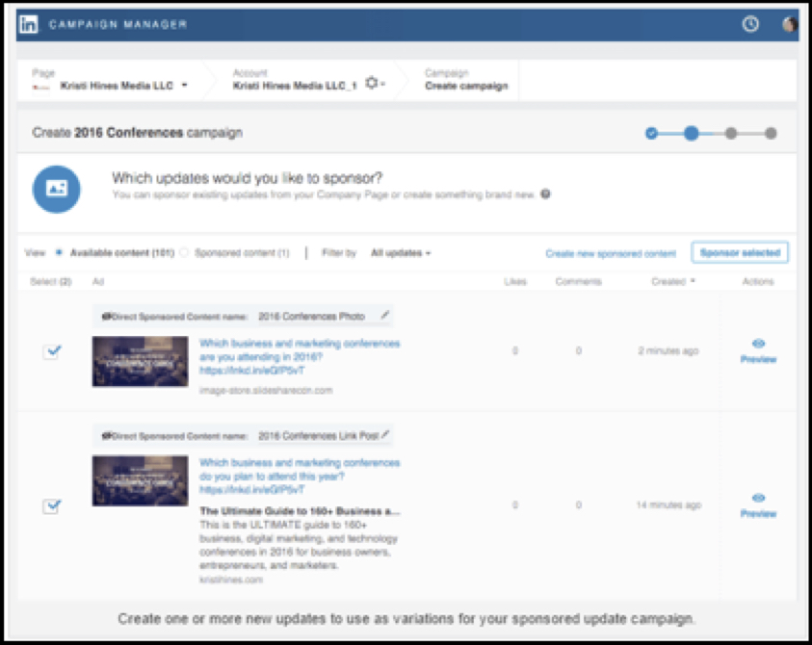Click Kristi Hines Media LLC_1 account breadcrumb
Screen dimensions: 812x645
coord(295,86)
